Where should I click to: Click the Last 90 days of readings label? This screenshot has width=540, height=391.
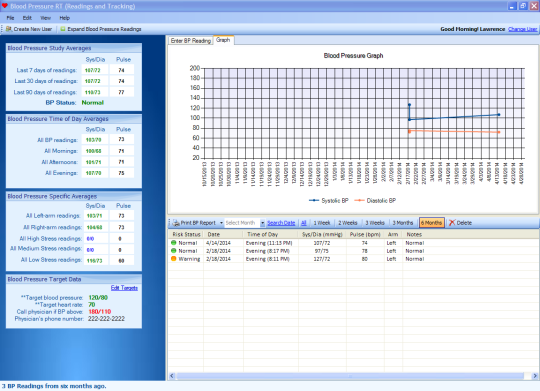45,92
